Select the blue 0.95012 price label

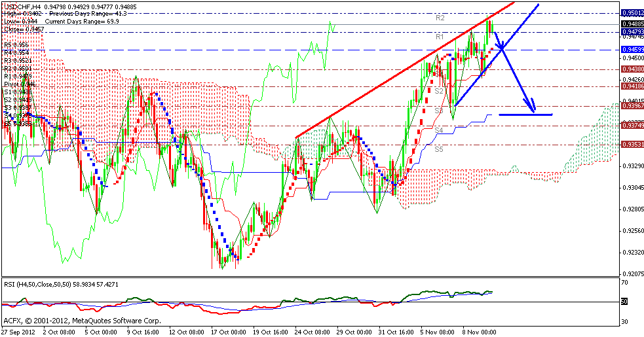[632, 12]
